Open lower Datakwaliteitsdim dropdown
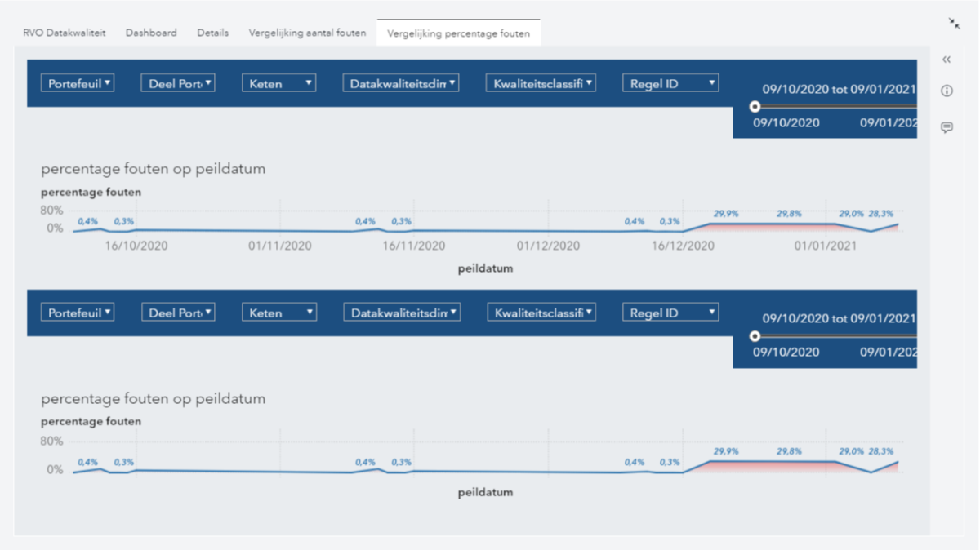The image size is (980, 550). click(x=400, y=313)
